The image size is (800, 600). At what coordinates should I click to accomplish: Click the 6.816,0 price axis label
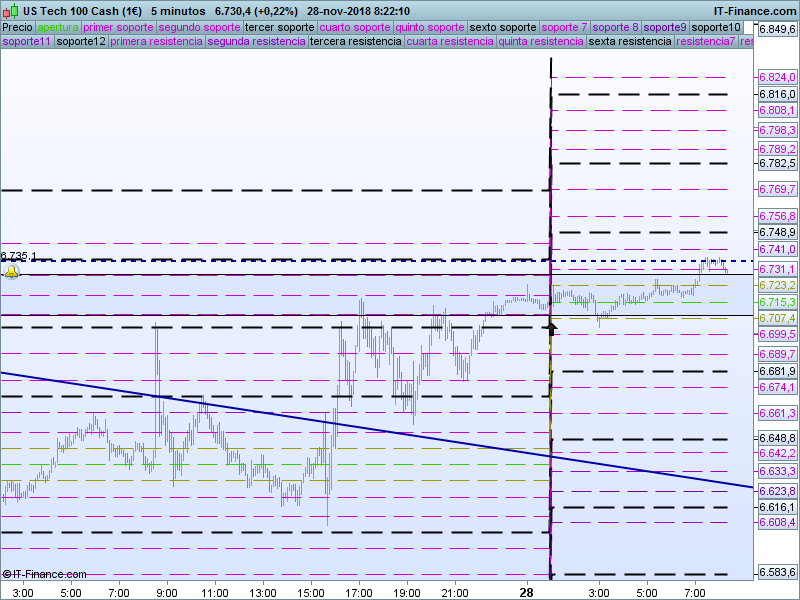click(777, 94)
